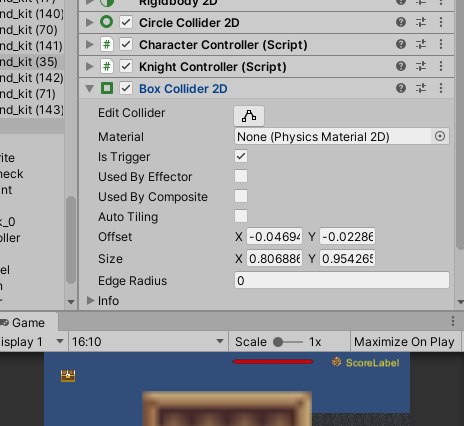The width and height of the screenshot is (464, 426).
Task: Click the Box Collider 2D component icon
Action: tap(107, 88)
